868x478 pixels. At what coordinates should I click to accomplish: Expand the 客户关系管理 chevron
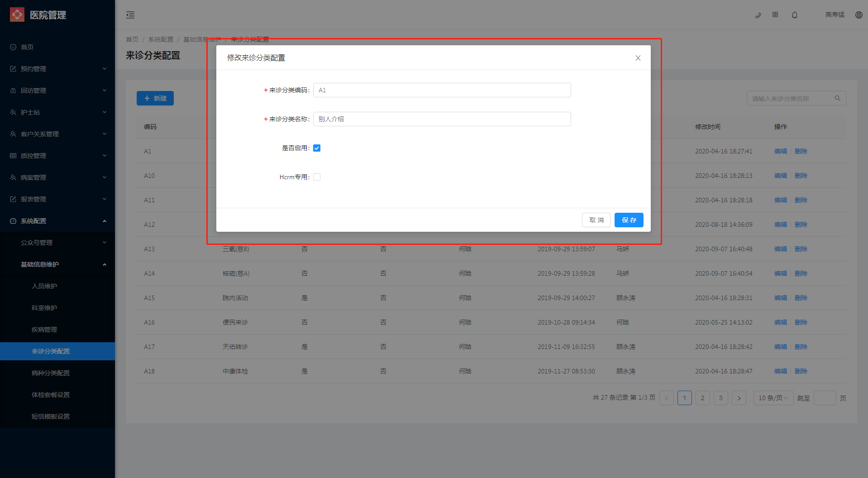105,134
